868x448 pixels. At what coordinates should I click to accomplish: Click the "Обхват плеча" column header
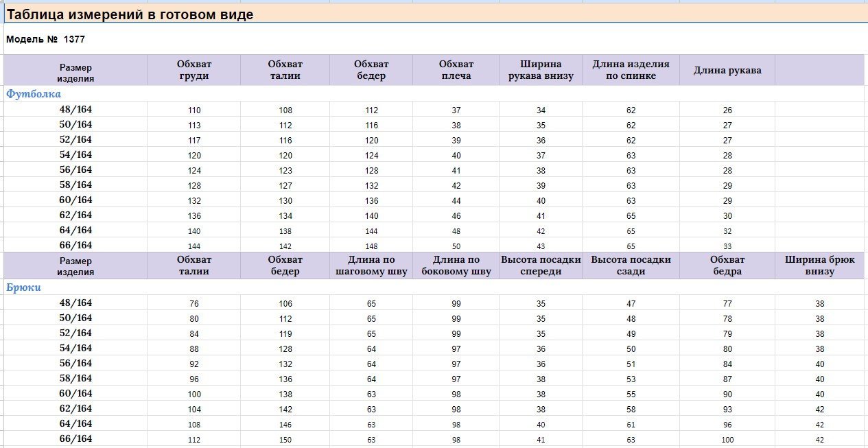coord(456,70)
